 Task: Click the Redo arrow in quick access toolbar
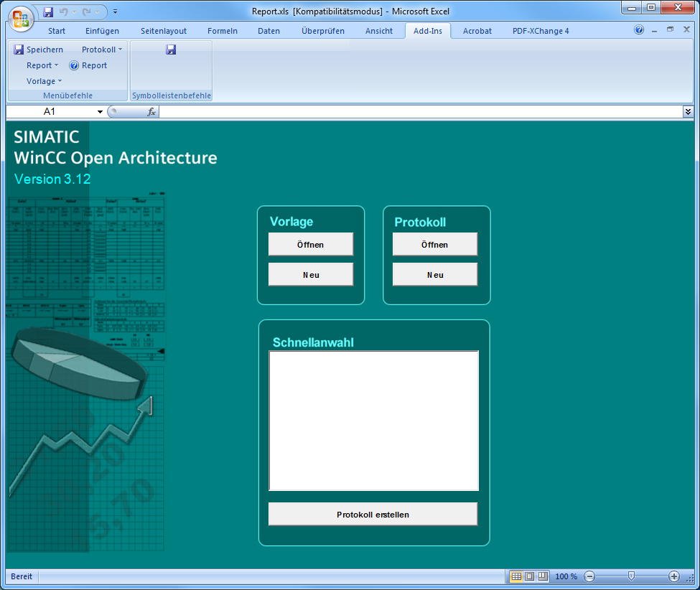click(x=87, y=12)
